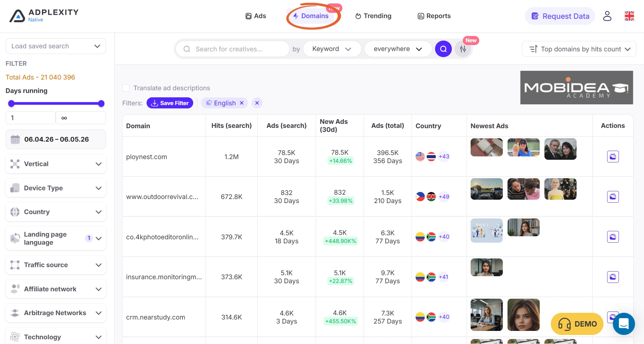Click the Search for creatives field
Viewport: 644px width, 344px height.
pos(232,49)
